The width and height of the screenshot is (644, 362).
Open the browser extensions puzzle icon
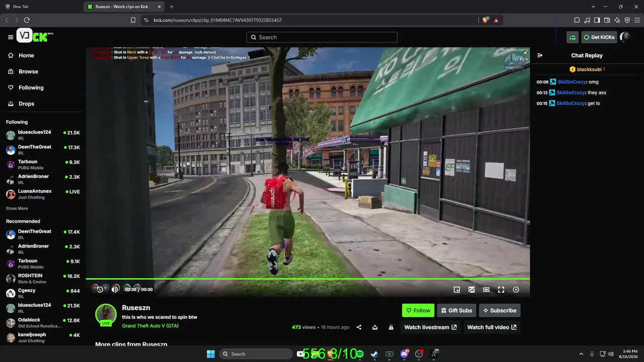pyautogui.click(x=577, y=20)
